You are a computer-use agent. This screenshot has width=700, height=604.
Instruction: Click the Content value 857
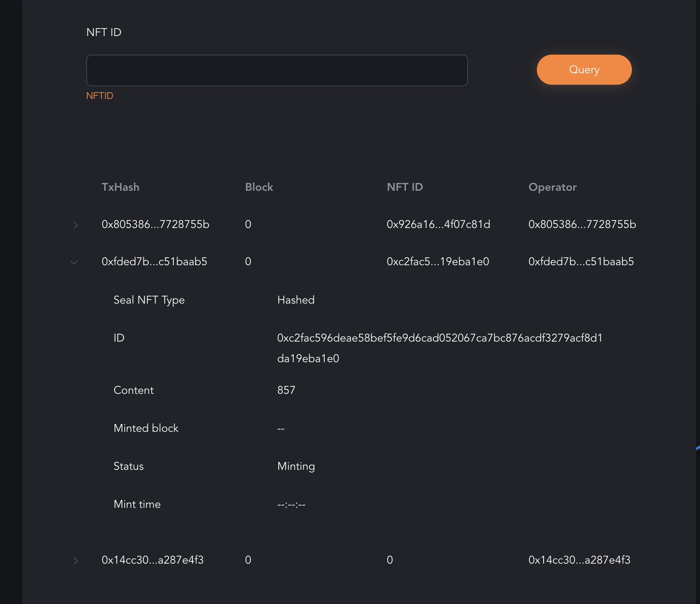coord(286,390)
